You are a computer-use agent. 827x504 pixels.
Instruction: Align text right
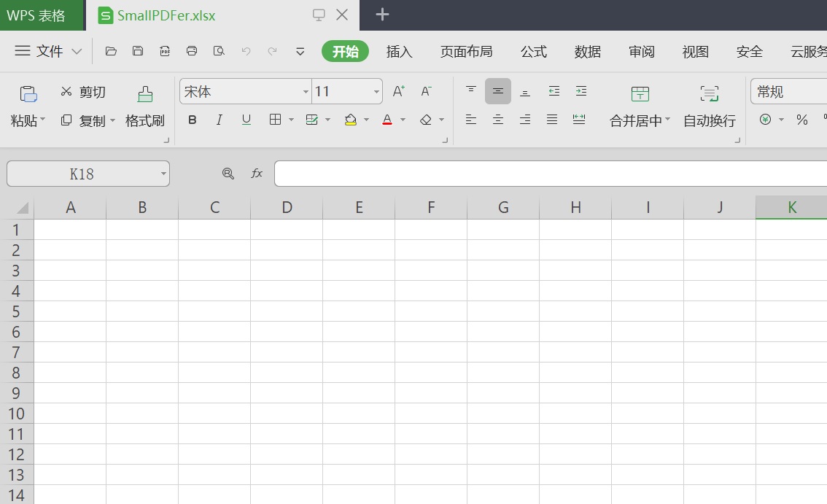pos(525,120)
